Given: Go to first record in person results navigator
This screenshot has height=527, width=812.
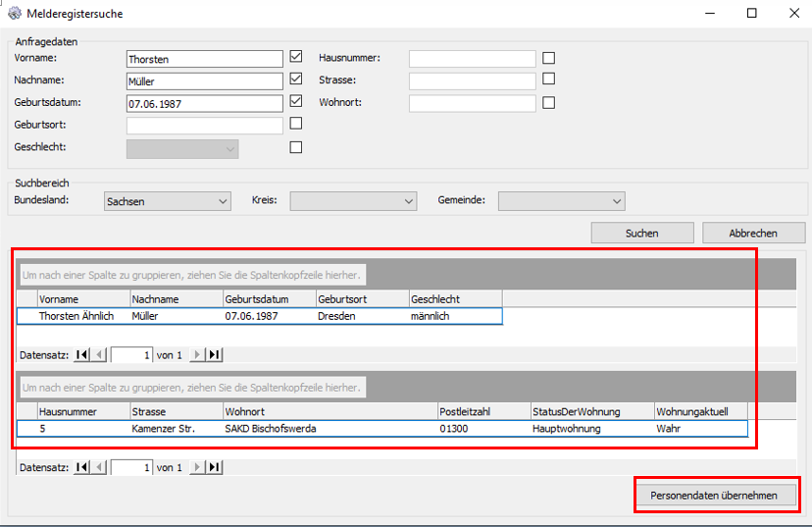Looking at the screenshot, I should pyautogui.click(x=83, y=355).
